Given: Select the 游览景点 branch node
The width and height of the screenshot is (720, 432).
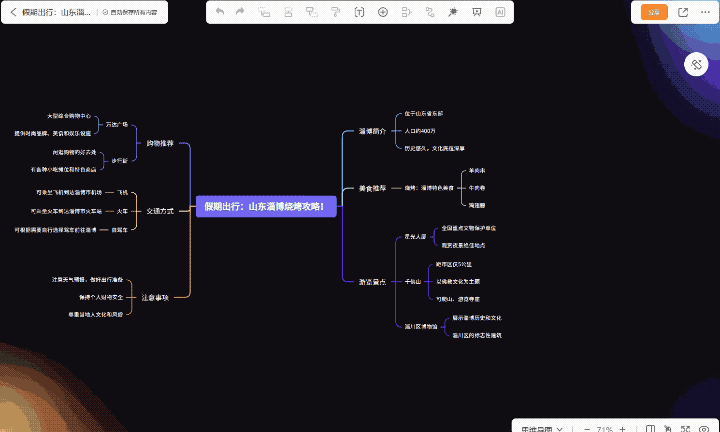Looking at the screenshot, I should 372,282.
